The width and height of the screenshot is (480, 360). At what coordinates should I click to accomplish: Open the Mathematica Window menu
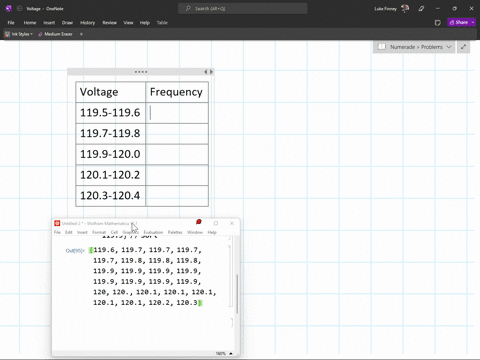tap(195, 232)
